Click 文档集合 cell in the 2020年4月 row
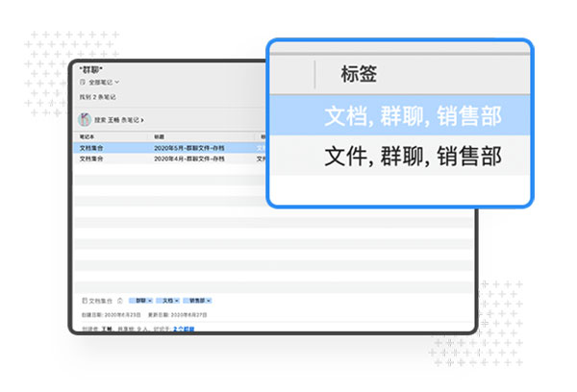Screen dimensions: 577x392 click(x=91, y=158)
